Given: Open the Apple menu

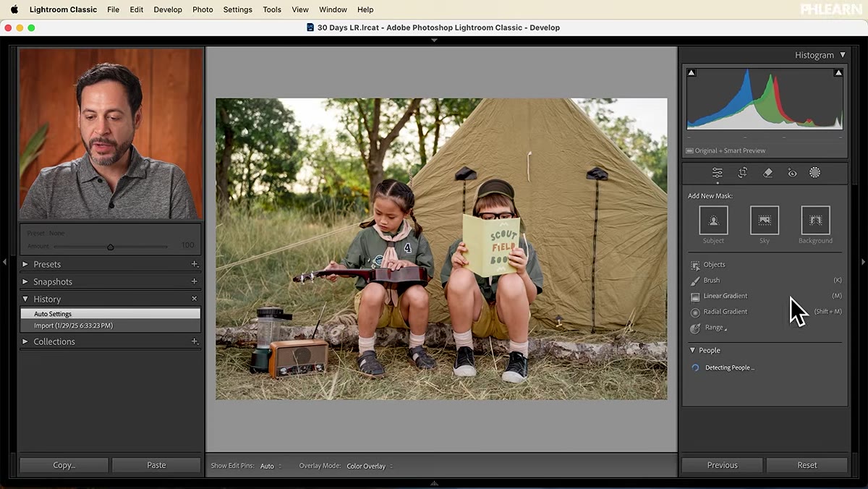Looking at the screenshot, I should tap(14, 9).
